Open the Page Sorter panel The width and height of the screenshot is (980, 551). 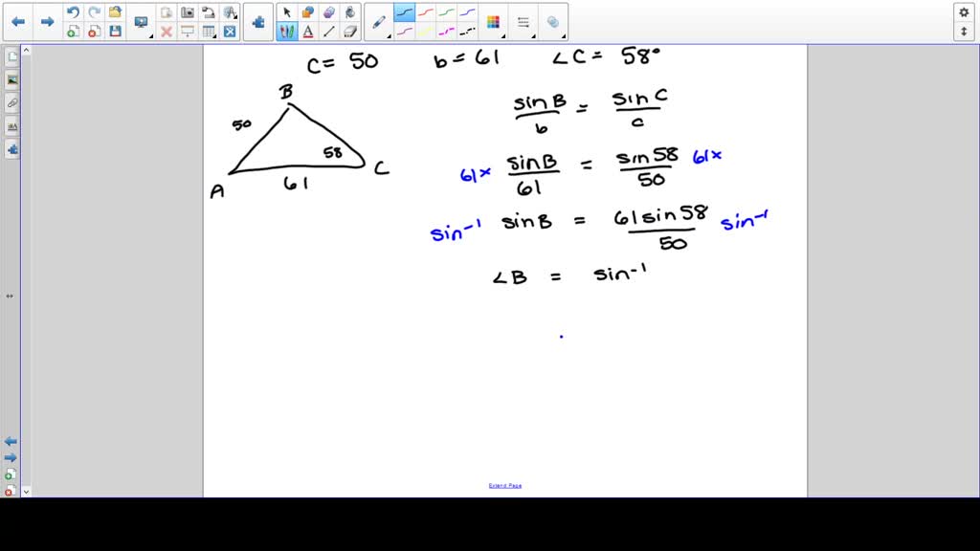click(11, 55)
